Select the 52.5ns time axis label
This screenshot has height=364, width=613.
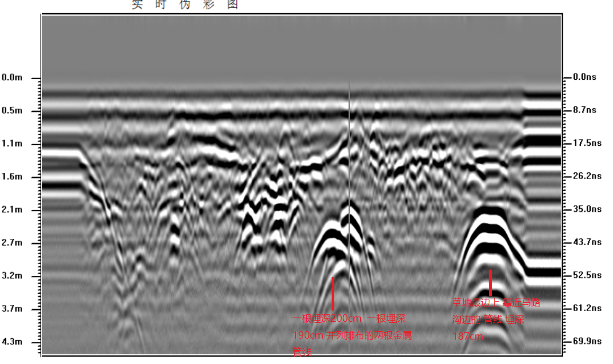[587, 275]
